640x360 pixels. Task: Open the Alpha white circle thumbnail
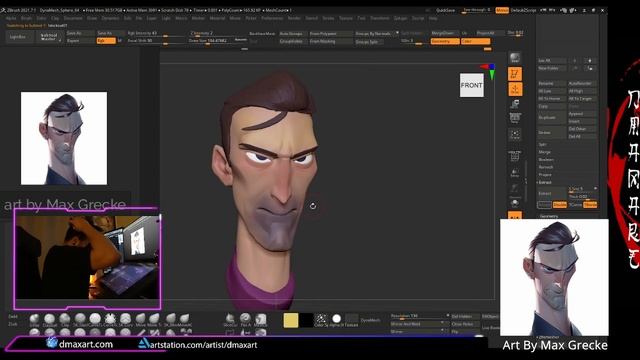pos(336,319)
